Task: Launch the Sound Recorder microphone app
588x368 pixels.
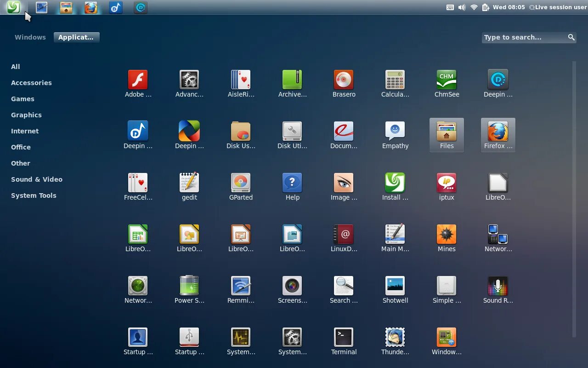Action: (498, 286)
